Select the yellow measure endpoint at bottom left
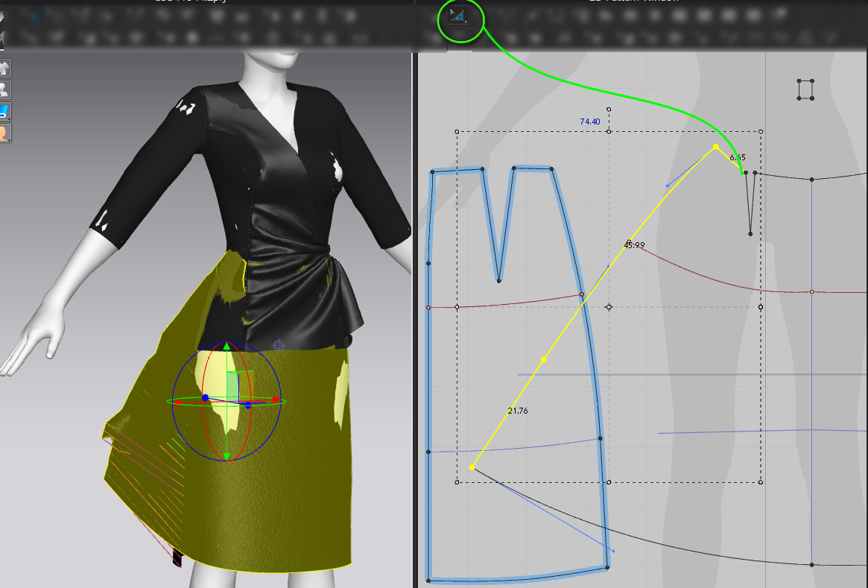Viewport: 868px width, 588px height. coord(472,467)
